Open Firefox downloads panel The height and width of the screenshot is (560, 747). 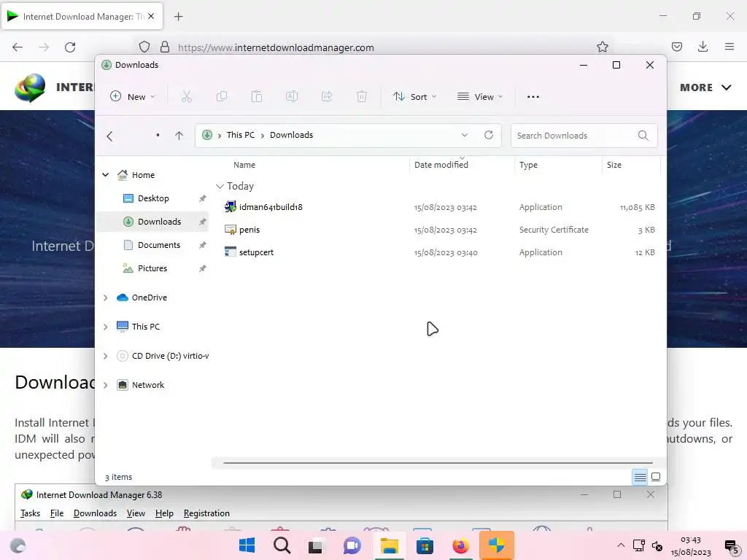pyautogui.click(x=703, y=47)
